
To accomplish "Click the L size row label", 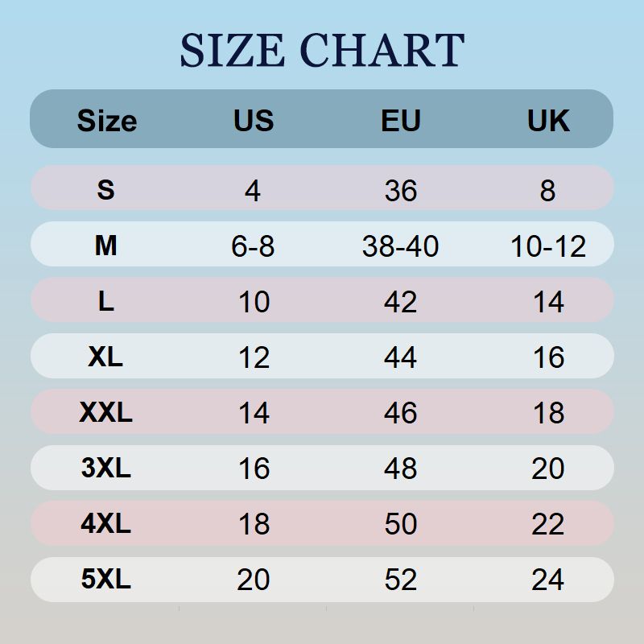I will [105, 302].
